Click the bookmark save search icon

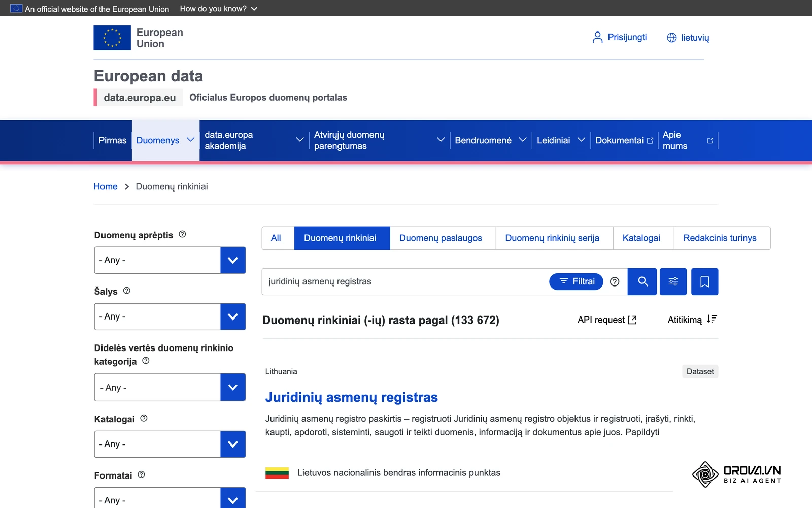point(704,281)
